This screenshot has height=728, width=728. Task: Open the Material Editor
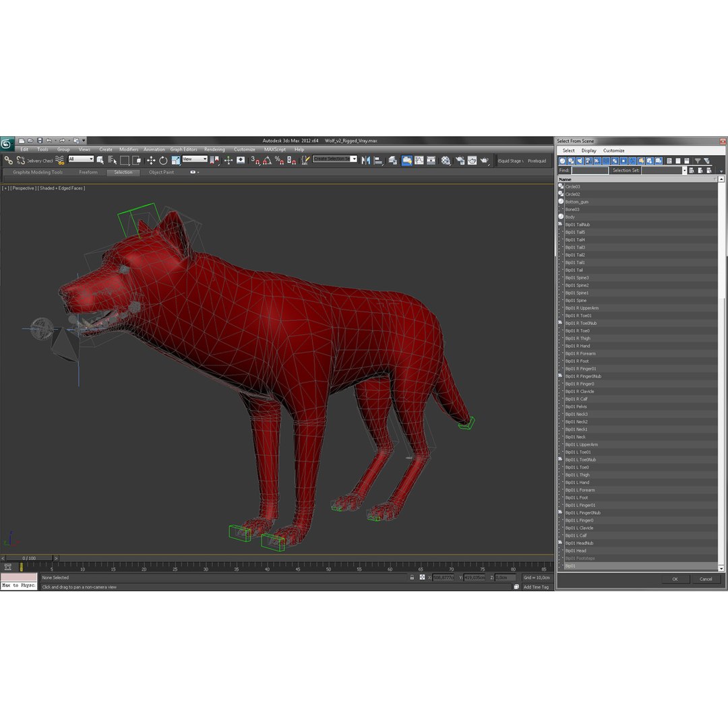coord(446,160)
